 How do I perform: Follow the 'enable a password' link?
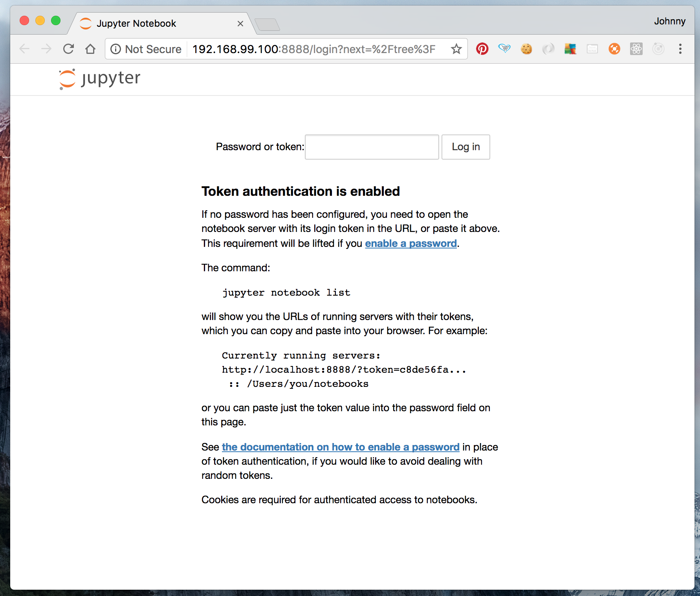click(x=411, y=243)
